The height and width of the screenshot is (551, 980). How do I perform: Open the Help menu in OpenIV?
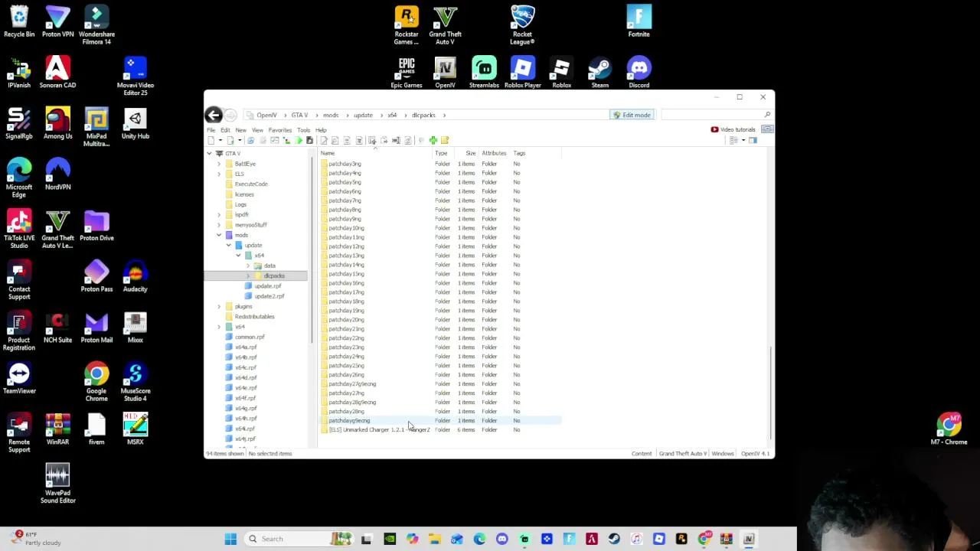coord(321,130)
